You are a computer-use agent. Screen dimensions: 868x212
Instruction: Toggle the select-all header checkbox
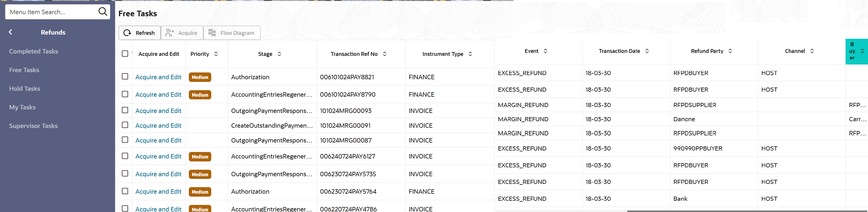point(125,54)
